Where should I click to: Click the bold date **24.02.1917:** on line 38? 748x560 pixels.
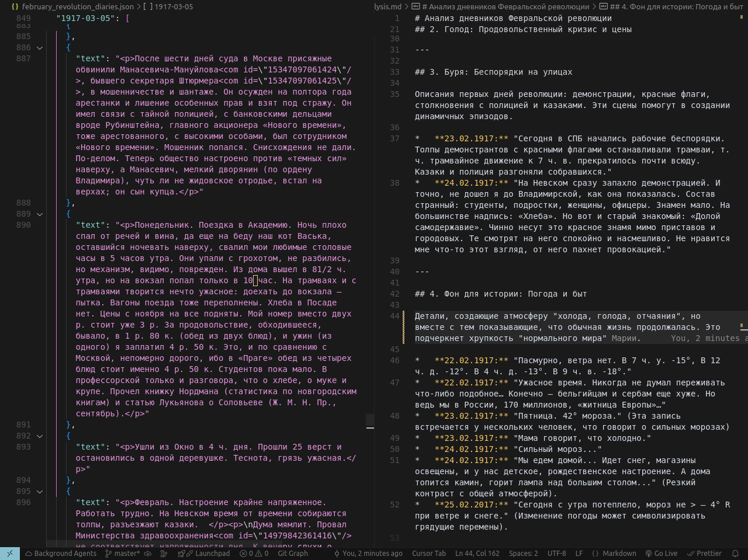[472, 183]
